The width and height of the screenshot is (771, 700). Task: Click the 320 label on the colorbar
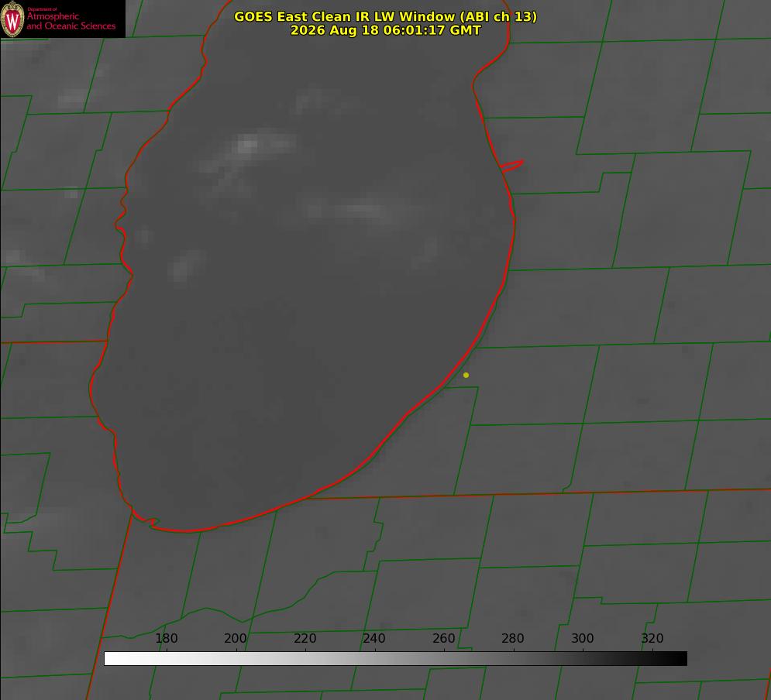652,638
